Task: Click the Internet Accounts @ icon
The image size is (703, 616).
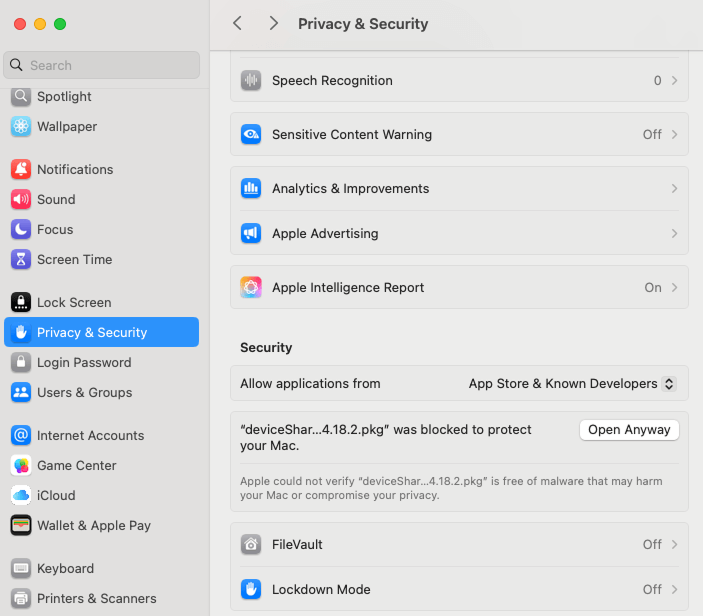Action: click(x=21, y=435)
